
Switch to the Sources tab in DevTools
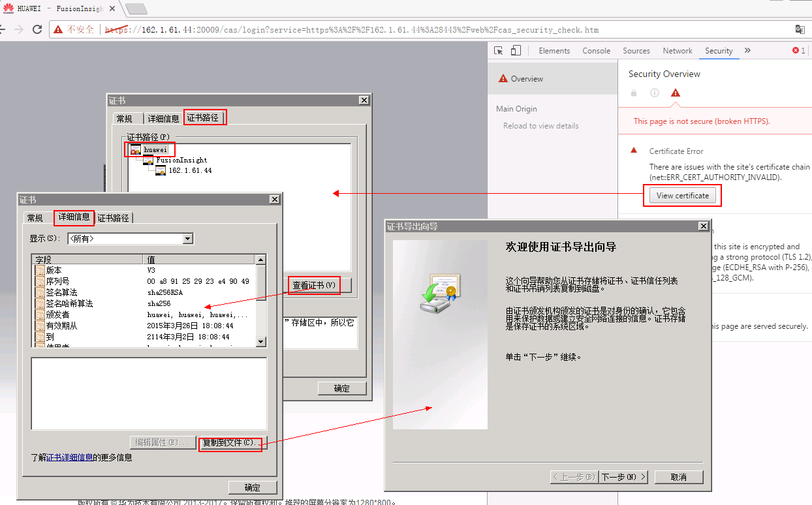[636, 51]
